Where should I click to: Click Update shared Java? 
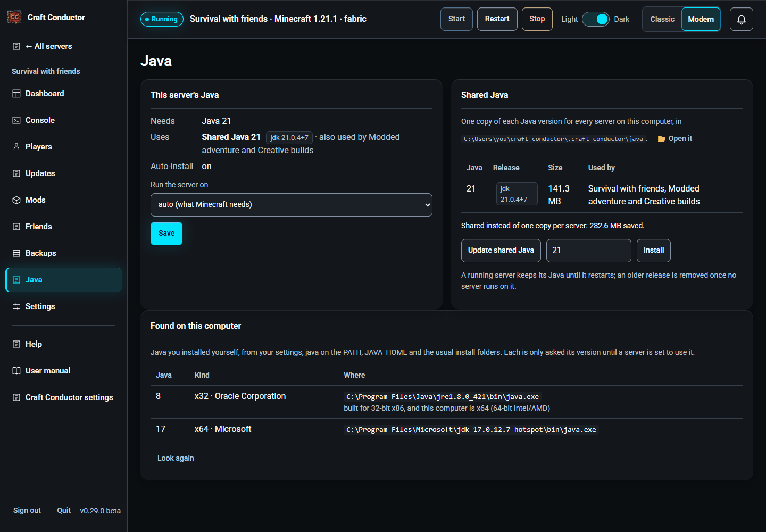[x=501, y=251]
